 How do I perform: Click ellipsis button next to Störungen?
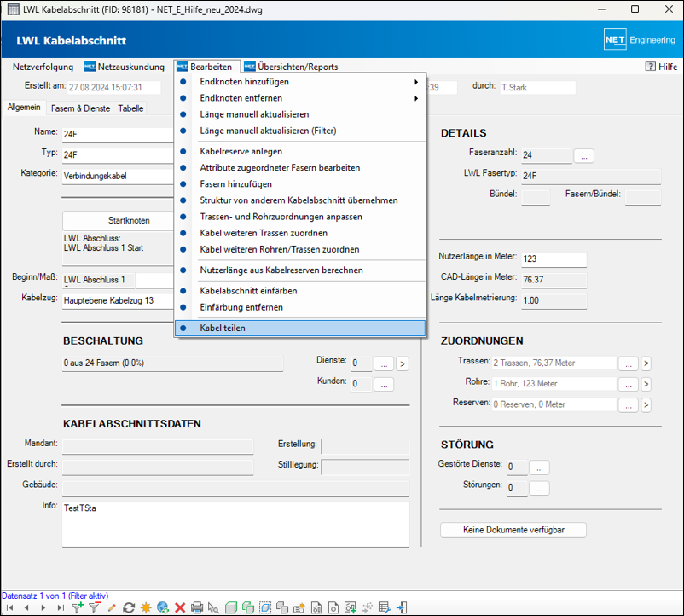coord(540,488)
